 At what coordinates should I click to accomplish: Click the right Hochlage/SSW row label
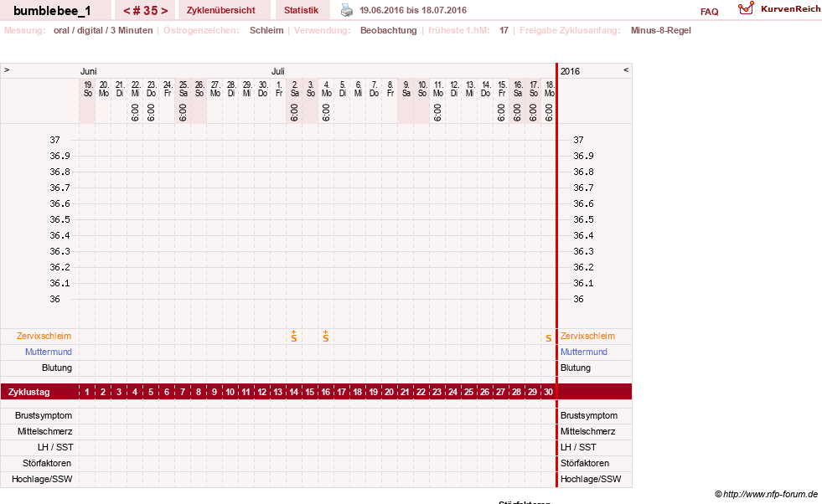(591, 479)
